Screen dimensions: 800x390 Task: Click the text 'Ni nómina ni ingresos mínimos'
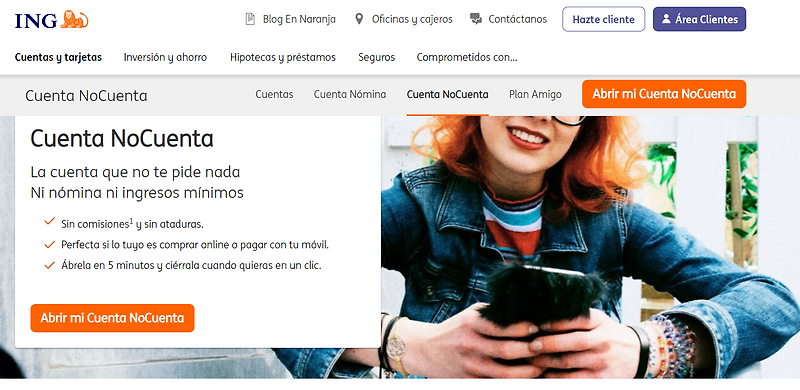pyautogui.click(x=137, y=193)
